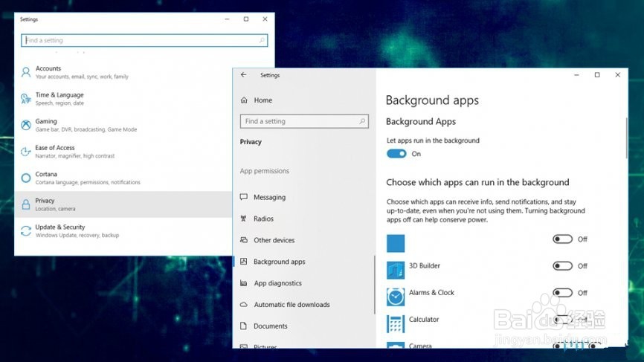The width and height of the screenshot is (644, 362).
Task: Click the Alarms & Clock app icon
Action: [x=396, y=297]
